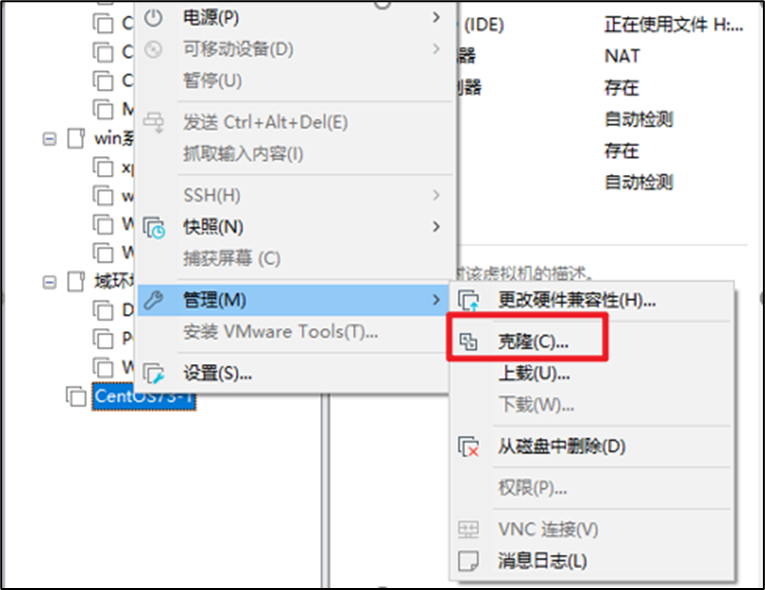Collapse the win系 folder tree node
Screen dimensions: 765x590
click(49, 139)
